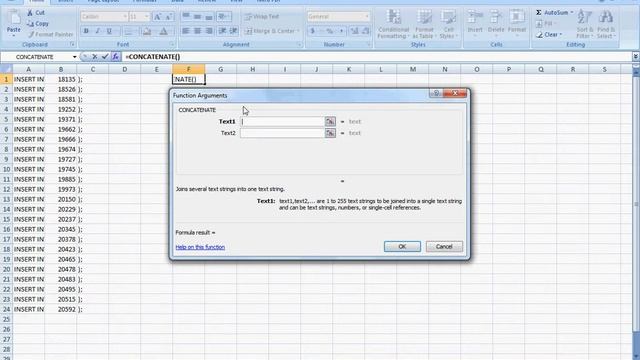This screenshot has height=360, width=640.
Task: Open the Help on this function link
Action: pyautogui.click(x=200, y=247)
